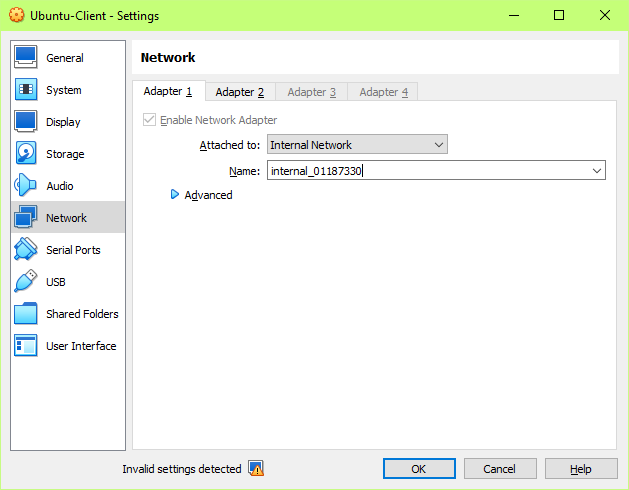Switch to the Adapter 4 tab
This screenshot has width=629, height=490.
383,92
